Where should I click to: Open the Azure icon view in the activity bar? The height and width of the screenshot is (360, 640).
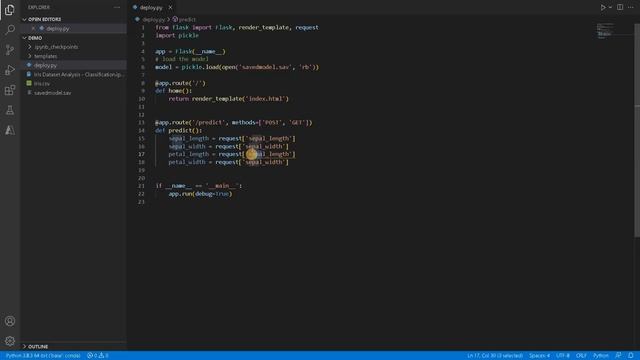[10, 130]
